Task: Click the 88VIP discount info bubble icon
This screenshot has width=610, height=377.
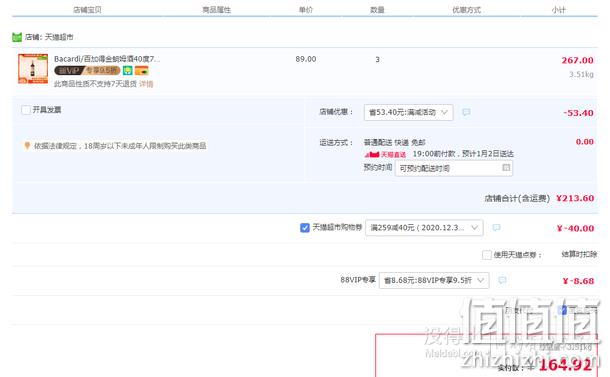Action: pos(502,280)
